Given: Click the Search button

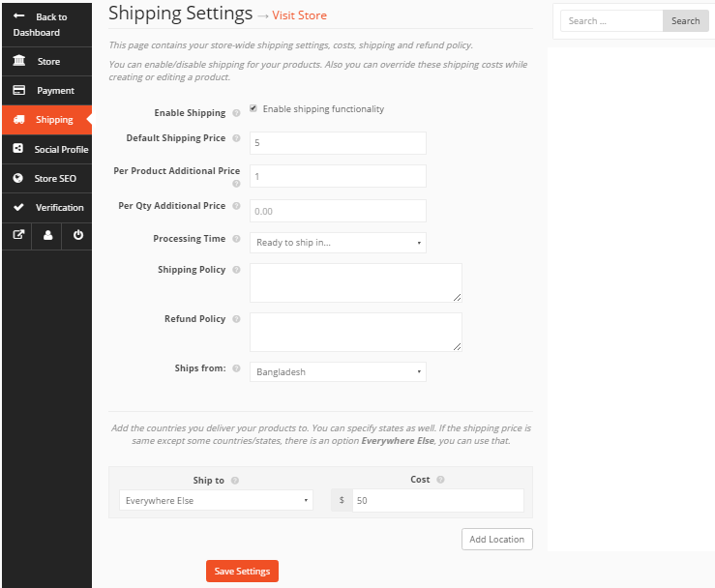Looking at the screenshot, I should click(685, 21).
